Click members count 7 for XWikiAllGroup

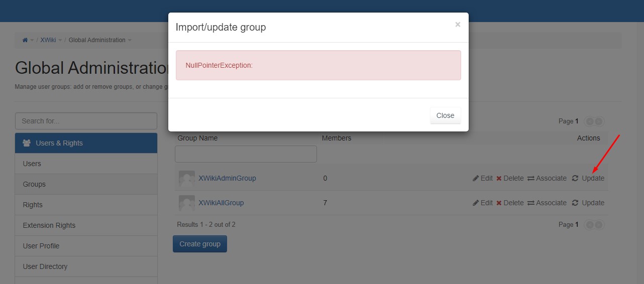[x=325, y=203]
